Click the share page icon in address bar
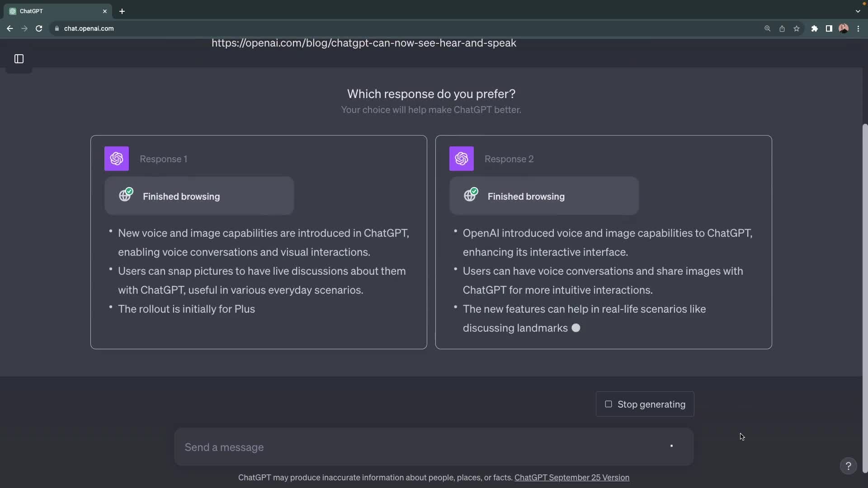The height and width of the screenshot is (488, 868). pyautogui.click(x=782, y=28)
